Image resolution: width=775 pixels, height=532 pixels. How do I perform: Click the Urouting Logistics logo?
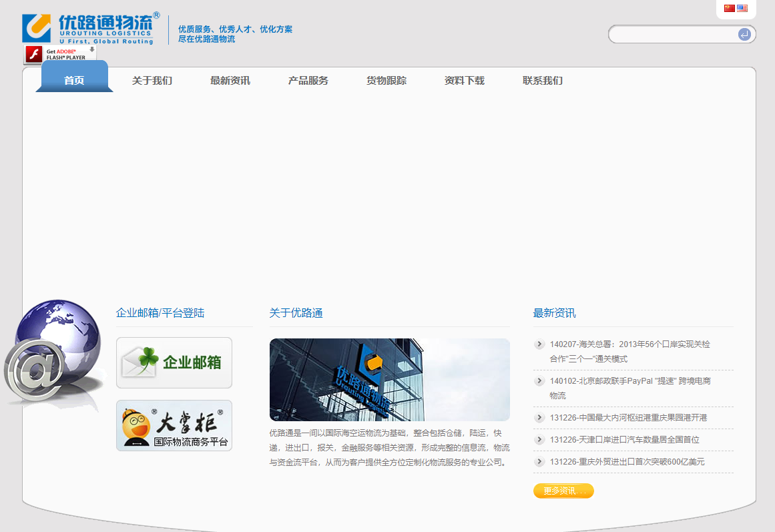click(91, 28)
